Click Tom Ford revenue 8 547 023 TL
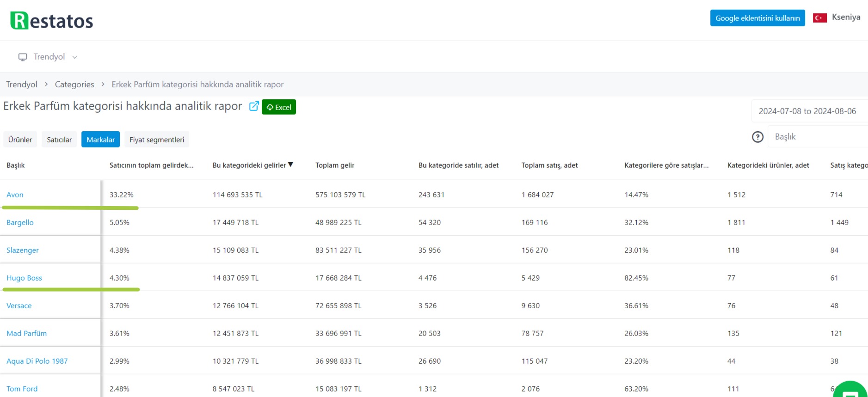The width and height of the screenshot is (868, 397). [x=234, y=389]
